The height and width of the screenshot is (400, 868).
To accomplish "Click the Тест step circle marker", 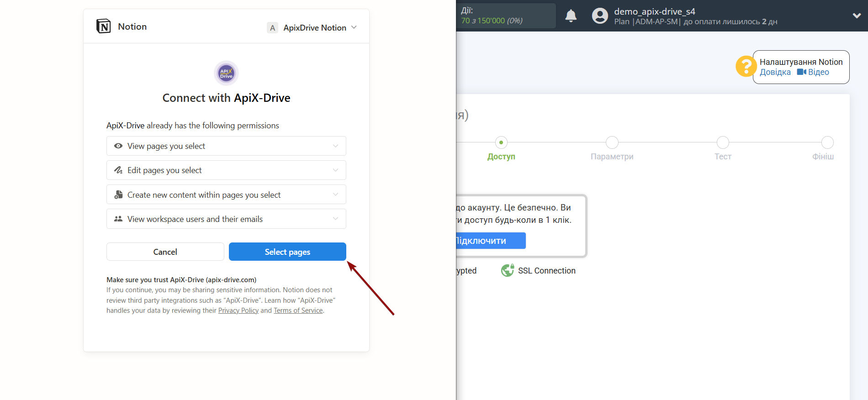I will tap(723, 142).
